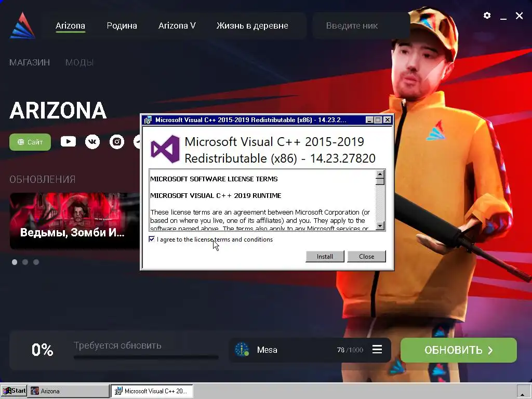Click the Close button in installer
The image size is (532, 399).
[x=366, y=257]
